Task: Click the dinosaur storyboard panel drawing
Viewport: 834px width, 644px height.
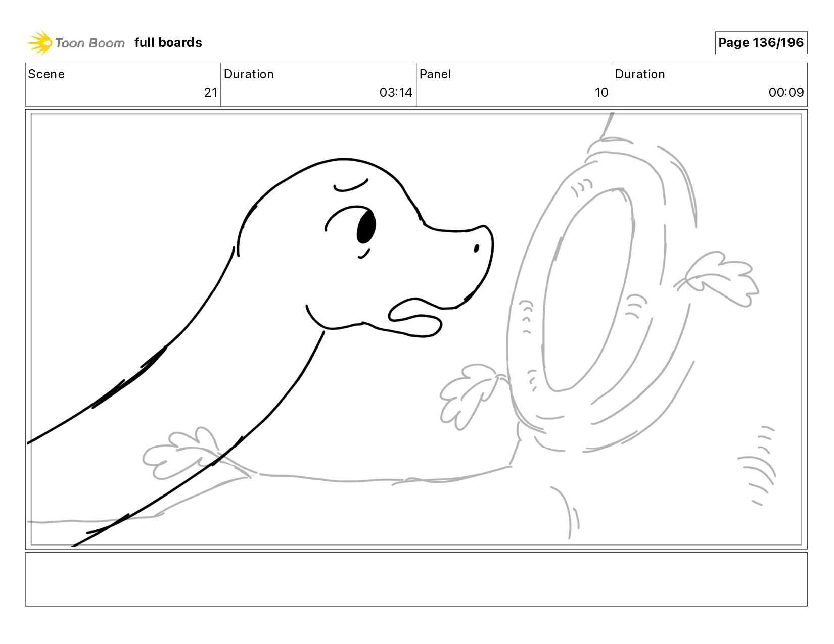Action: coord(416,329)
